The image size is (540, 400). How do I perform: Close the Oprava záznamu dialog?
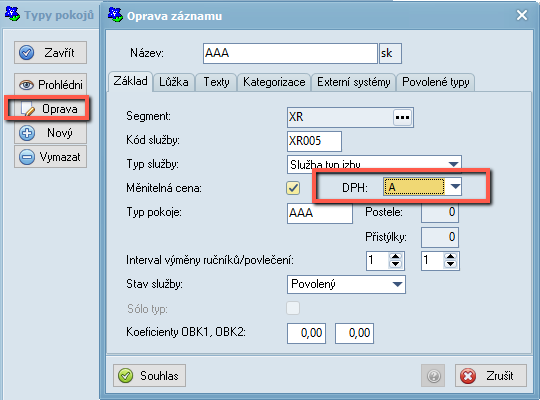[522, 15]
